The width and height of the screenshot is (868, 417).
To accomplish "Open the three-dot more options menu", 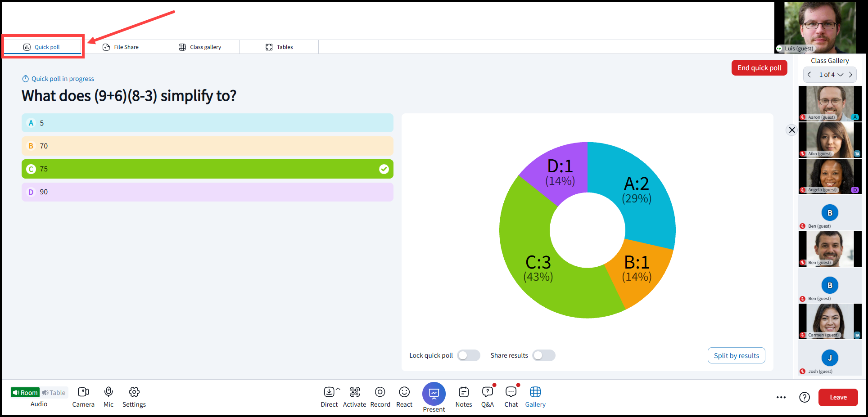I will click(x=781, y=397).
